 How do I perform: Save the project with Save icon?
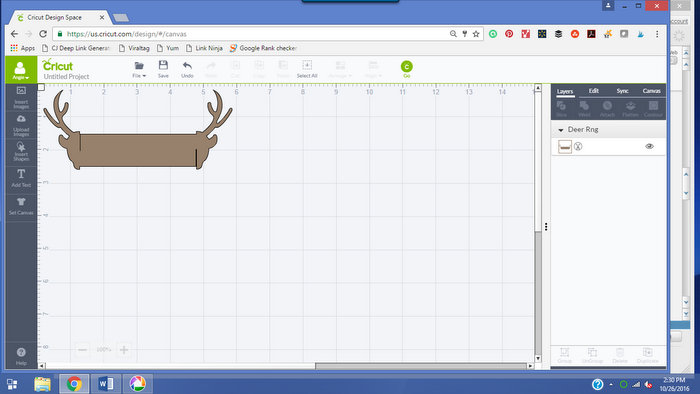pyautogui.click(x=163, y=69)
